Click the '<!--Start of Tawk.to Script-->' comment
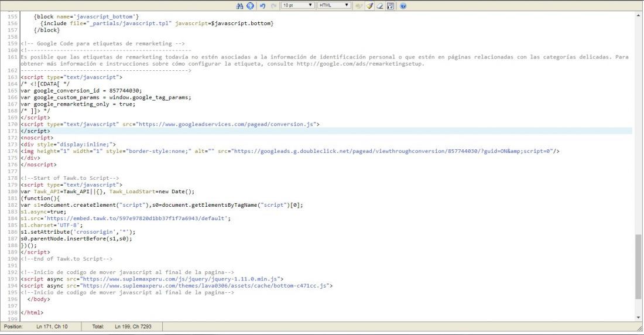 (x=70, y=178)
